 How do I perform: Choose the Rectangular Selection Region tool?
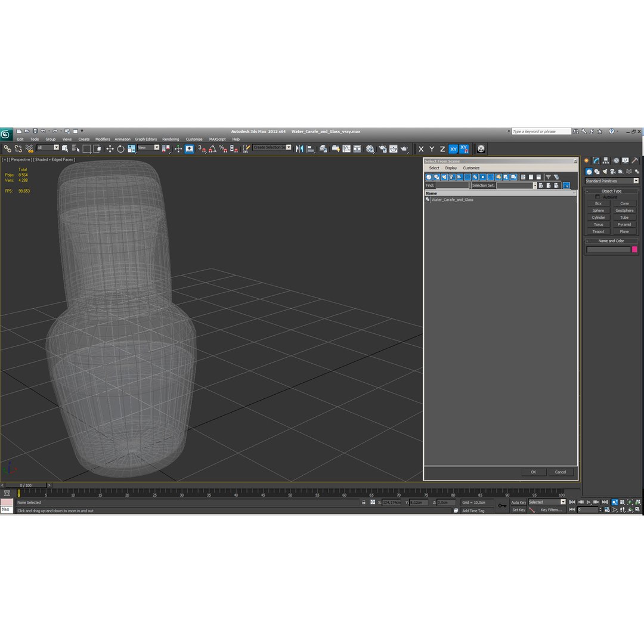click(x=86, y=148)
